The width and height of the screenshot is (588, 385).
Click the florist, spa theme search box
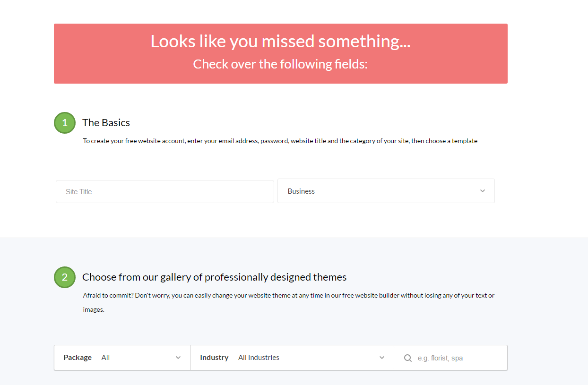[451, 358]
